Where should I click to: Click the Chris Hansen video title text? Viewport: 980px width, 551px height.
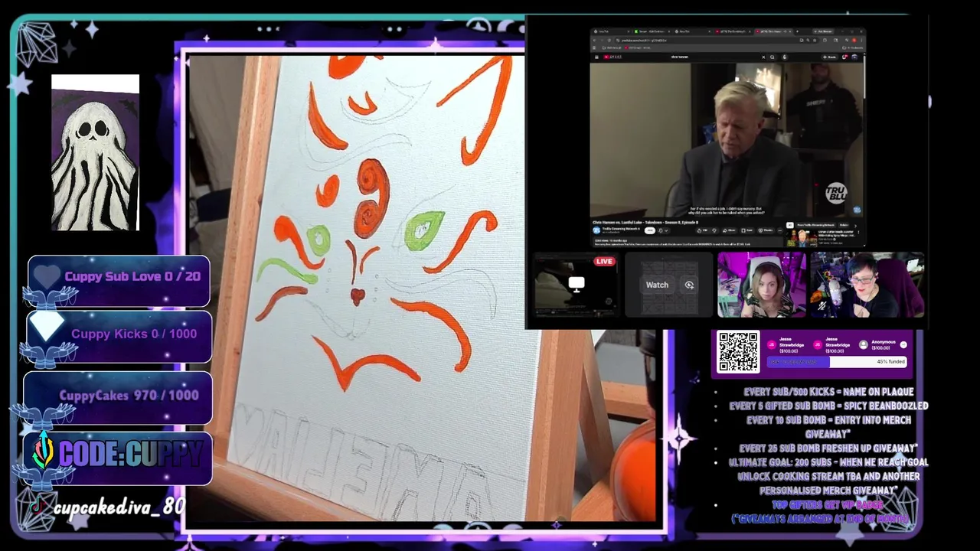click(645, 222)
